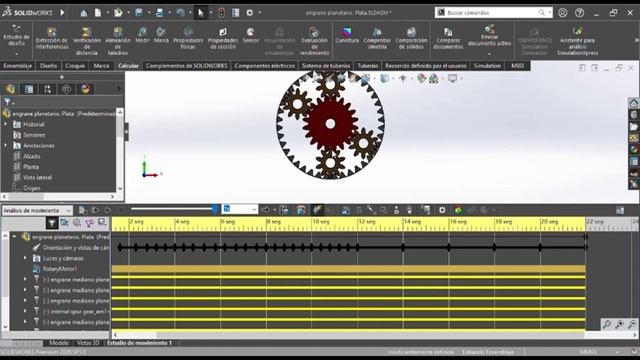
Task: Toggle filter results in motion tree
Action: coord(102,223)
